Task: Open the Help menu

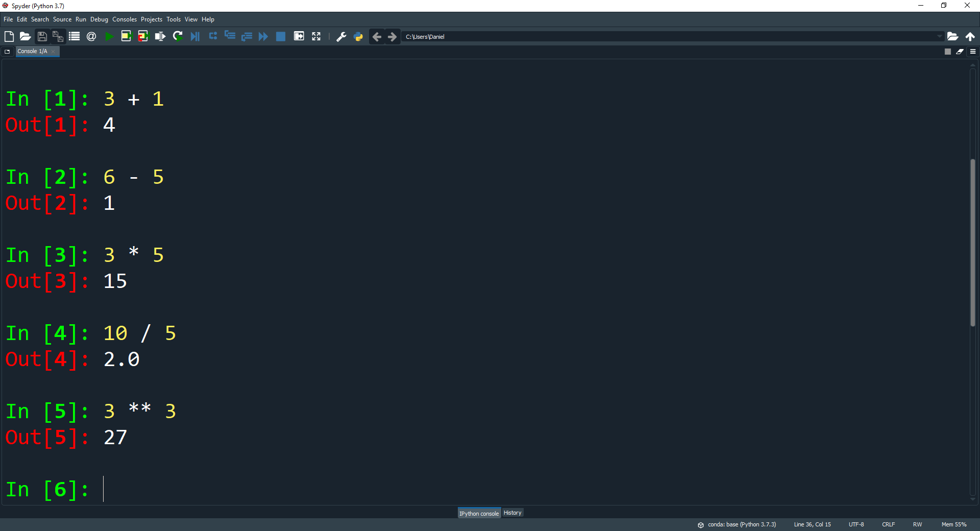Action: pyautogui.click(x=208, y=19)
